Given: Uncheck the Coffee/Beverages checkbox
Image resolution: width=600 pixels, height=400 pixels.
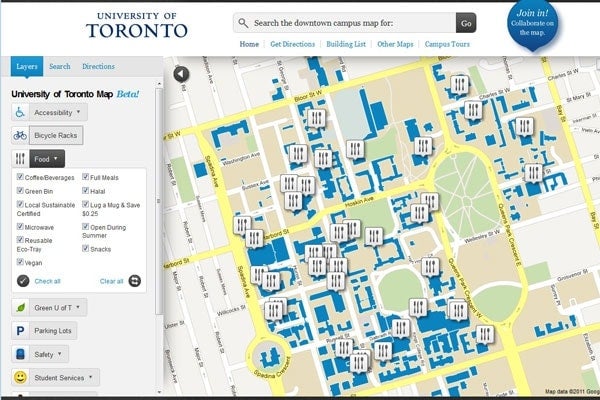Looking at the screenshot, I should (x=20, y=177).
